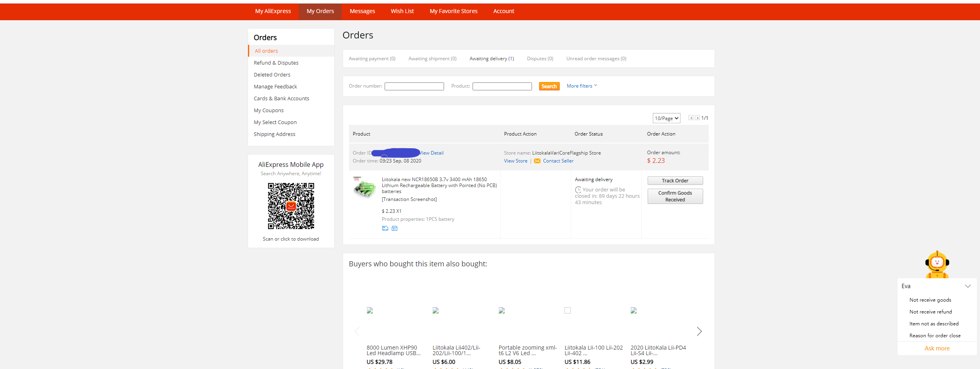Focus the Order number input field

pyautogui.click(x=414, y=86)
